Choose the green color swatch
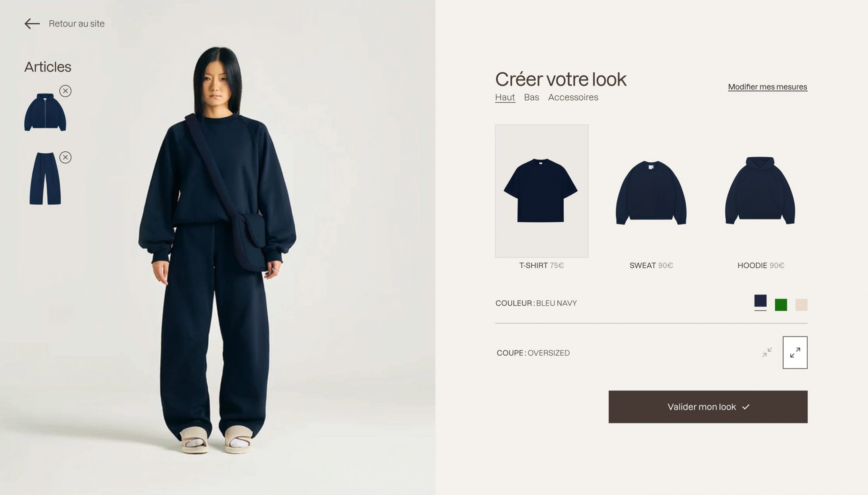This screenshot has height=495, width=868. tap(781, 305)
